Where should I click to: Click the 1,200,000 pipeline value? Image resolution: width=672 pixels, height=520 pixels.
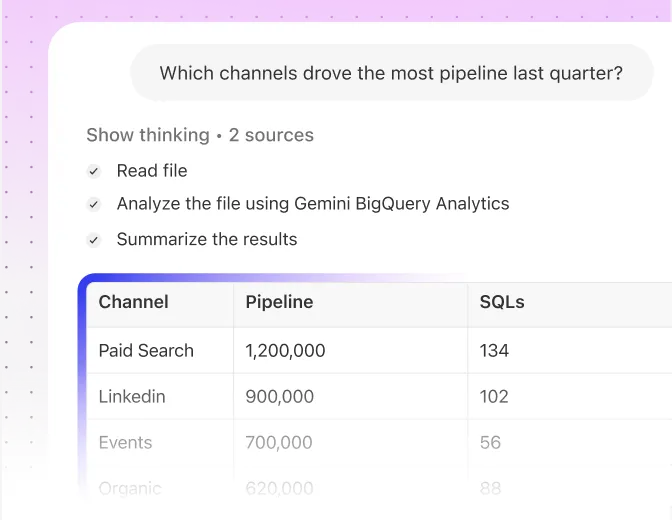coord(285,351)
